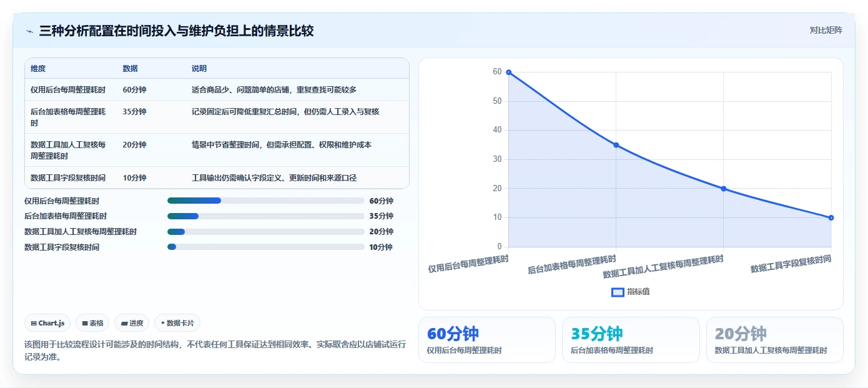Viewport: 868px width, 388px height.
Task: Click the 数据 column header
Action: coord(131,69)
